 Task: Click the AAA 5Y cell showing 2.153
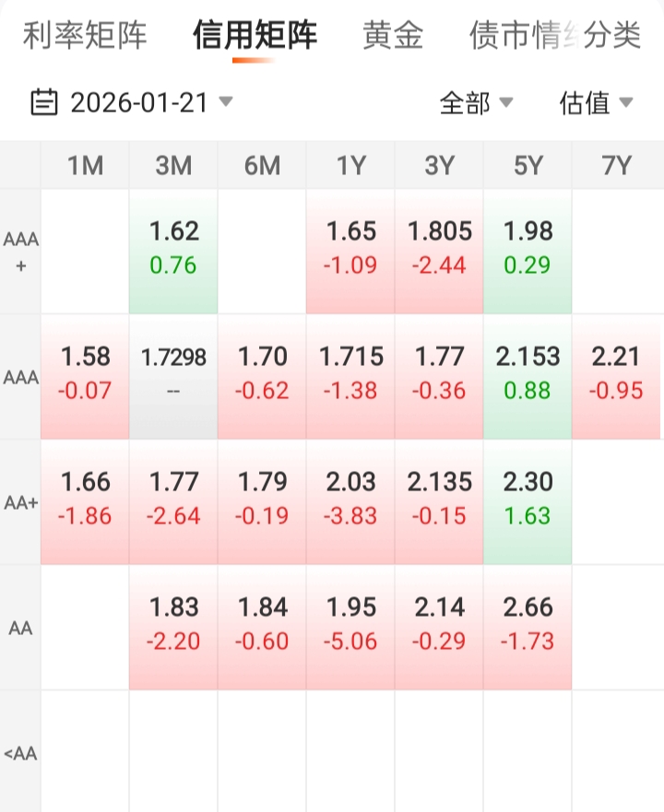point(528,373)
